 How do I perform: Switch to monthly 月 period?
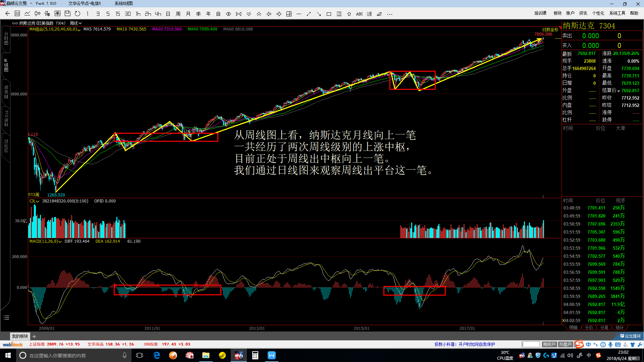[188, 14]
